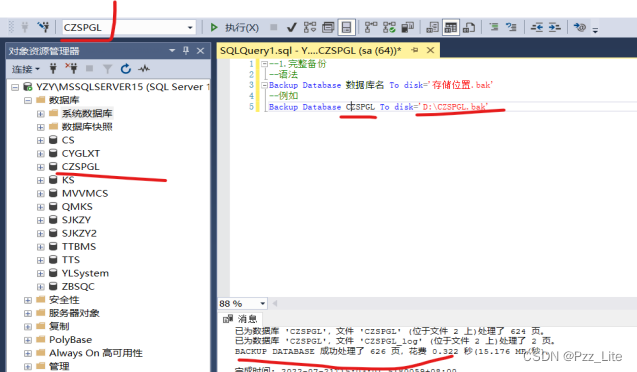637x372 pixels.
Task: Toggle the IntelliSense enabled icon
Action: coord(347,28)
